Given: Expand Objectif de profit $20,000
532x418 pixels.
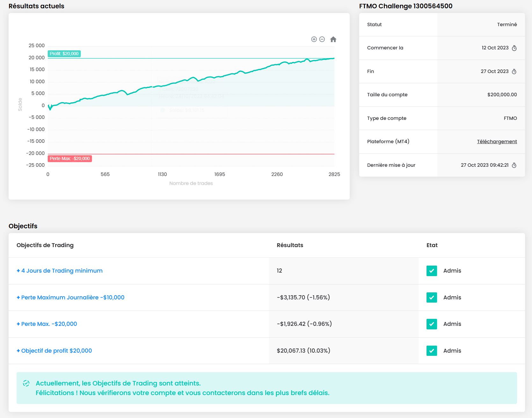Looking at the screenshot, I should click(x=54, y=351).
